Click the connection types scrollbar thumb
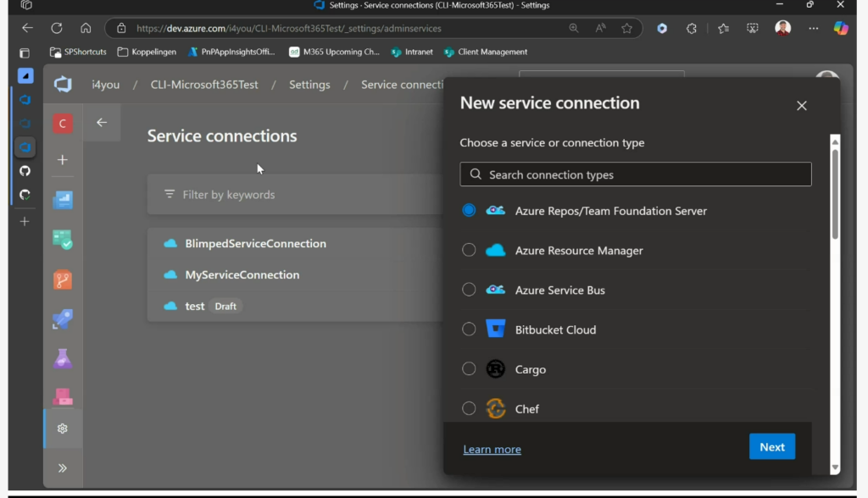The height and width of the screenshot is (498, 868). coord(835,194)
